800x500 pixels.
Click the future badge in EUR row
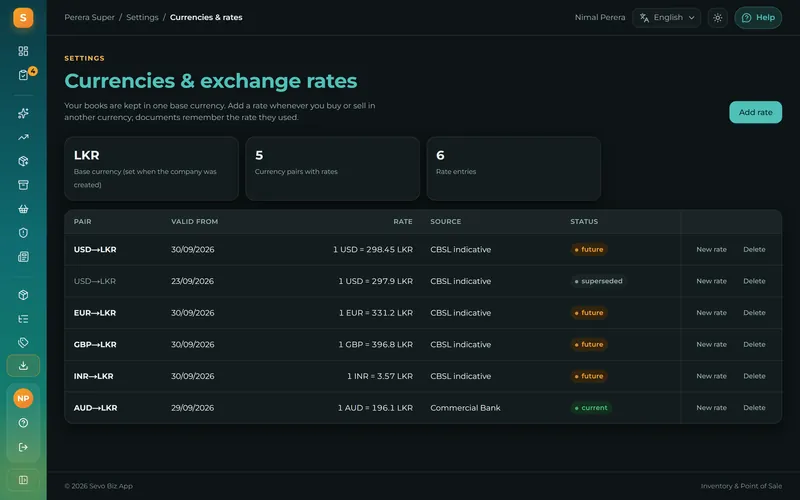pos(589,313)
